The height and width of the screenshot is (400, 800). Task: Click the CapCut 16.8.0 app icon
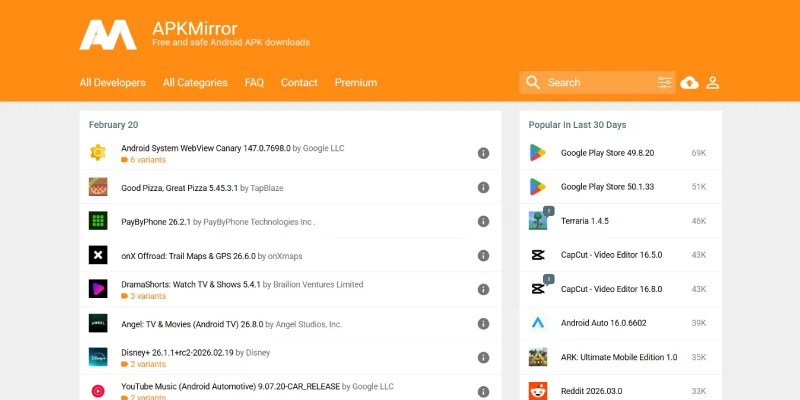tap(538, 289)
